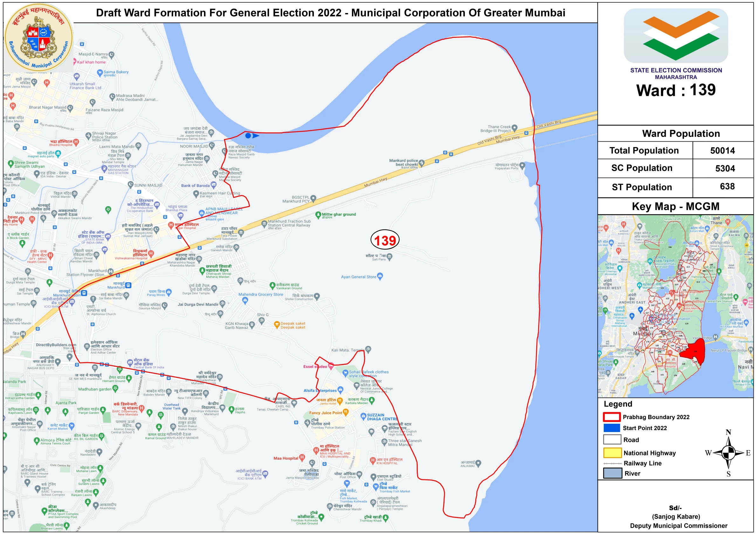Click the Deepak saket orange pin
The image size is (756, 534).
coord(277,325)
